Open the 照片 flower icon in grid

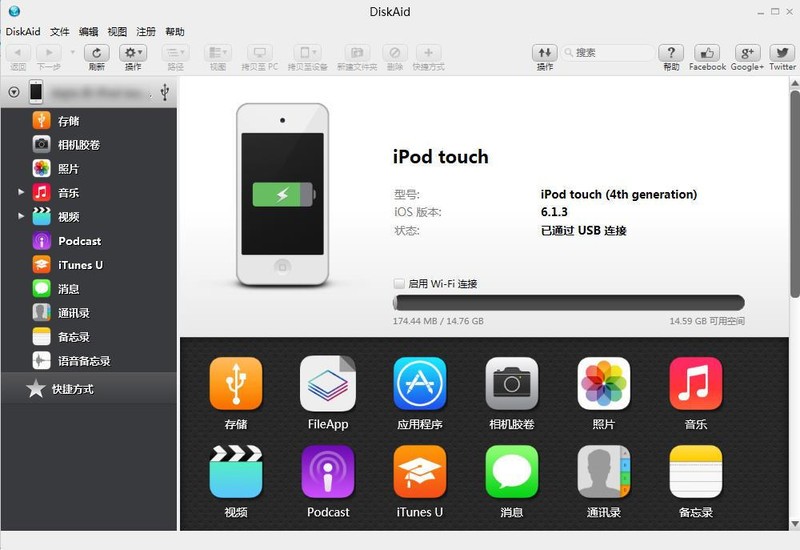point(604,384)
